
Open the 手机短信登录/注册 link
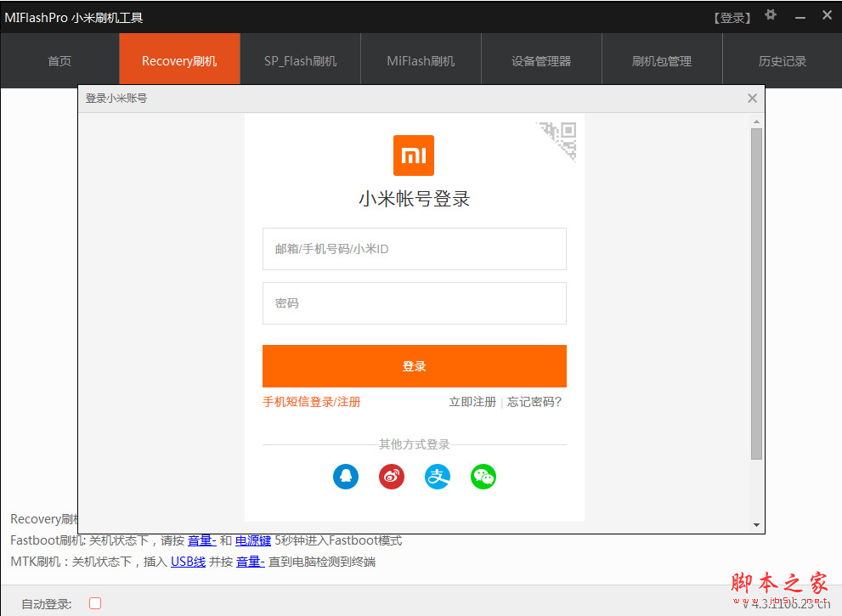(x=311, y=402)
